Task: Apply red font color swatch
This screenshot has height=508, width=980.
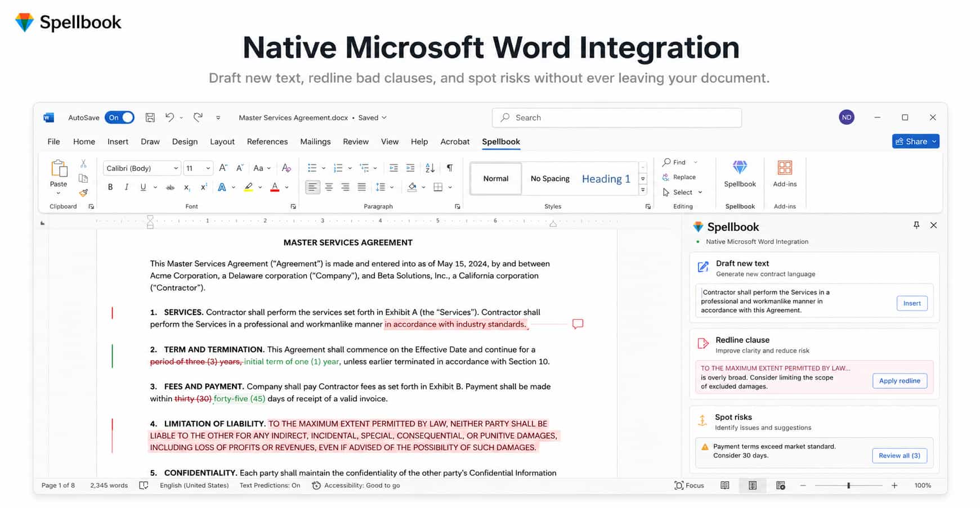Action: point(275,187)
